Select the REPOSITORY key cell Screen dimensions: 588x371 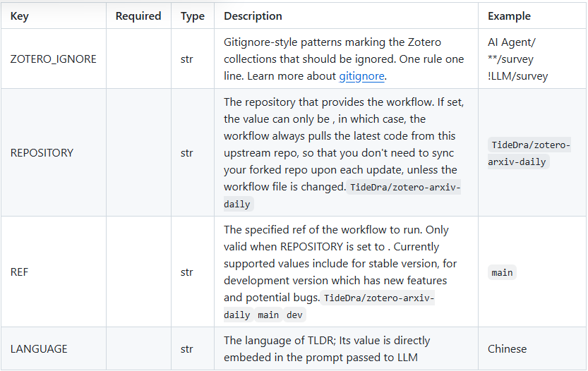click(x=42, y=152)
